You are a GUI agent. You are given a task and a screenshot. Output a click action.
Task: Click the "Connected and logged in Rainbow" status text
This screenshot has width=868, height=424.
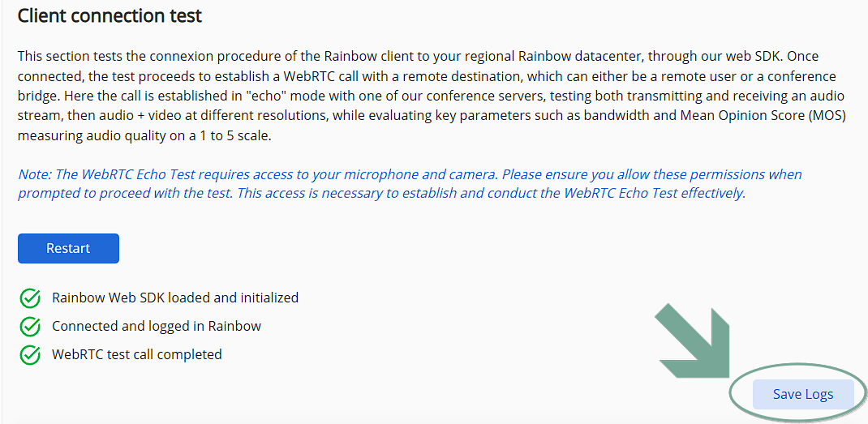pos(157,326)
